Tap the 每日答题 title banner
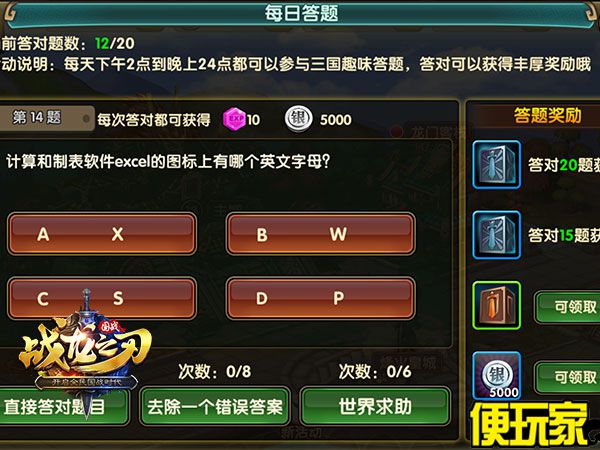Screen dimensions: 600x450 pyautogui.click(x=301, y=13)
